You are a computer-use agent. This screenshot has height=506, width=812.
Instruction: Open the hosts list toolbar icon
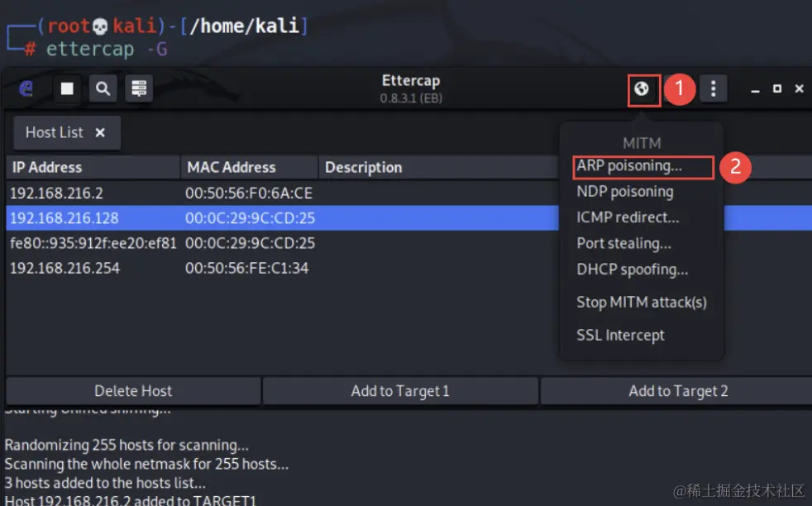pyautogui.click(x=139, y=89)
